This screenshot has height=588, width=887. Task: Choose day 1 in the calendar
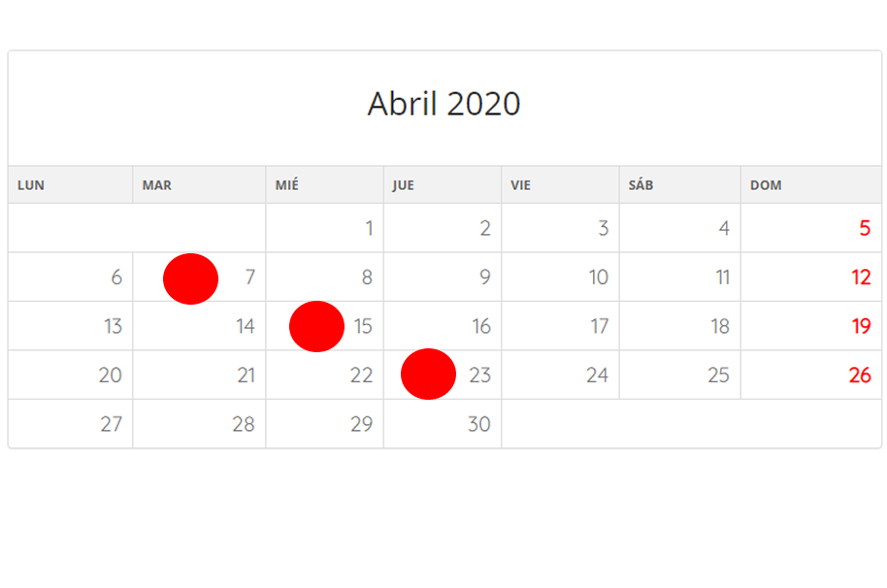pos(370,228)
